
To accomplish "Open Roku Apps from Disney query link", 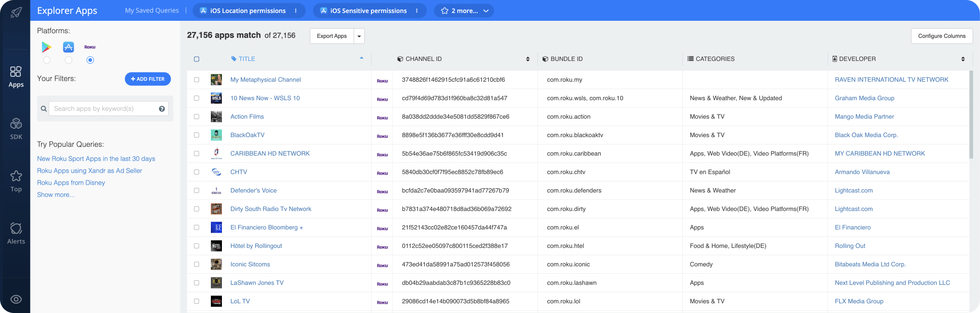I will (x=71, y=183).
